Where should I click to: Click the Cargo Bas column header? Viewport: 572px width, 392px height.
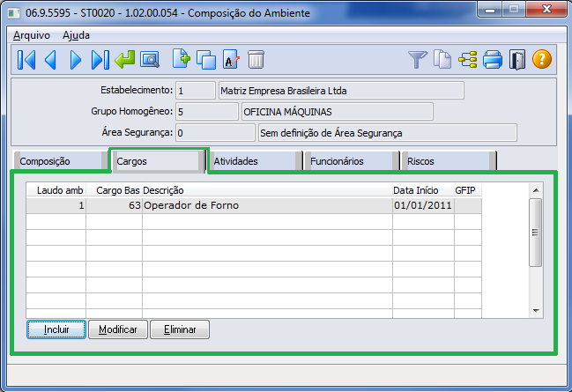115,190
